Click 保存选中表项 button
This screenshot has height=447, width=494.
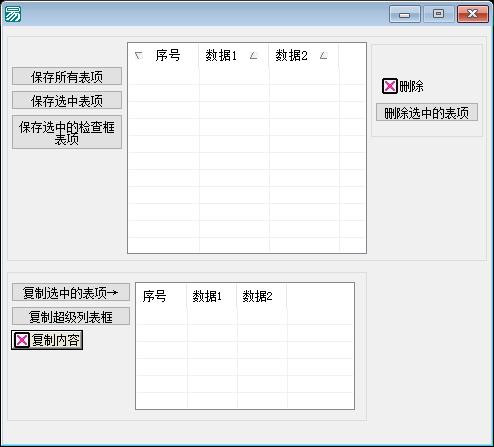(x=67, y=100)
